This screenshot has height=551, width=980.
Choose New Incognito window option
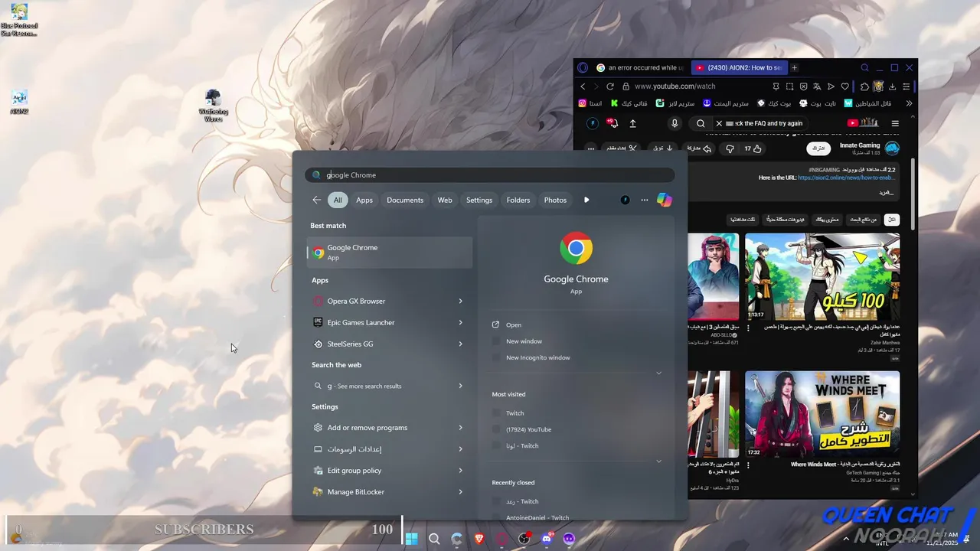(x=537, y=357)
